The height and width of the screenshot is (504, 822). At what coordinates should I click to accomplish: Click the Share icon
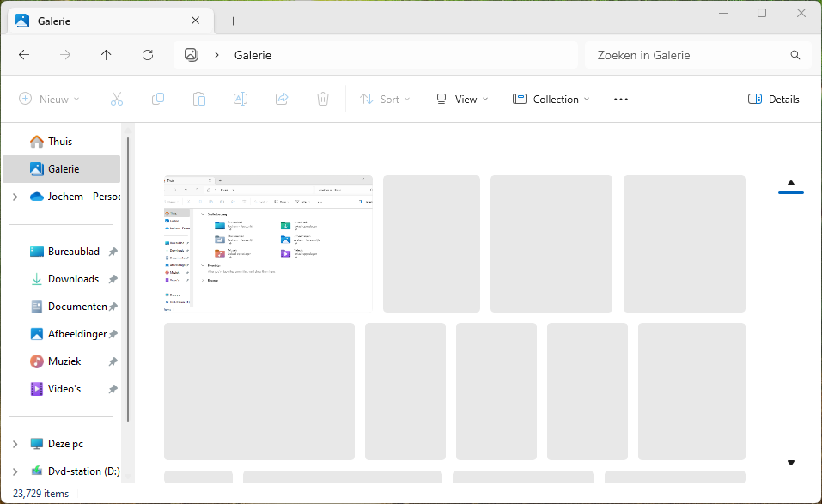[282, 99]
